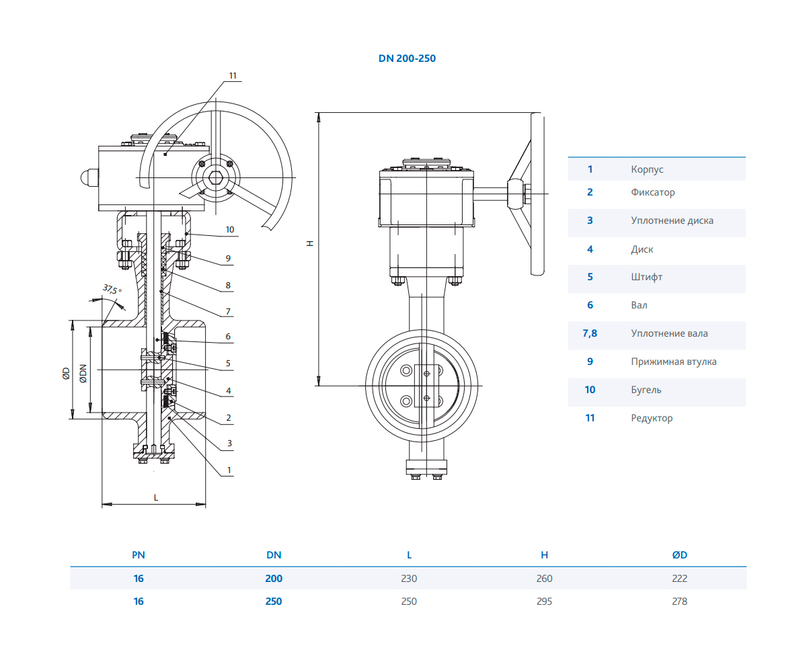Select the Бугель legend entry

point(646,390)
